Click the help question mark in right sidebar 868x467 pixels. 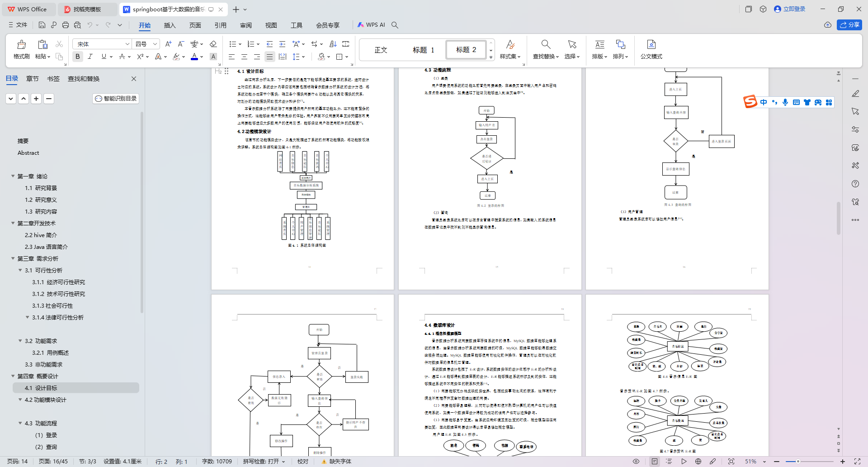coord(855,184)
